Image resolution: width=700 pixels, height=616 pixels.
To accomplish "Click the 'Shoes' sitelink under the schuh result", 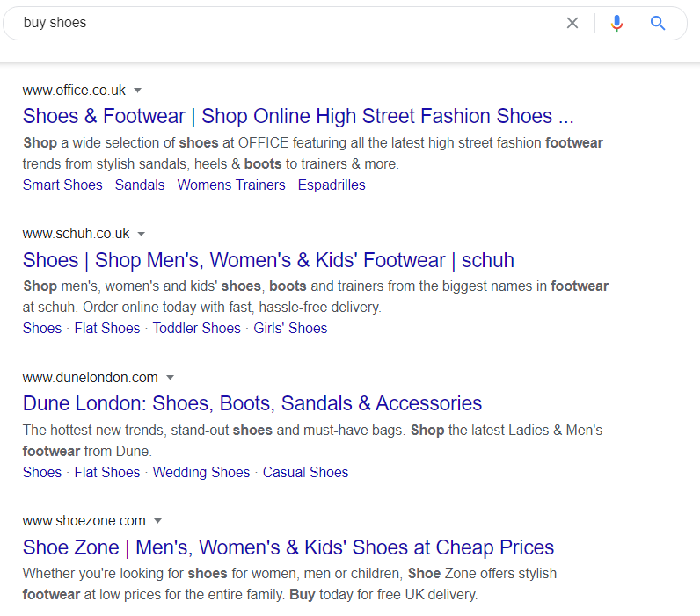I will coord(42,329).
